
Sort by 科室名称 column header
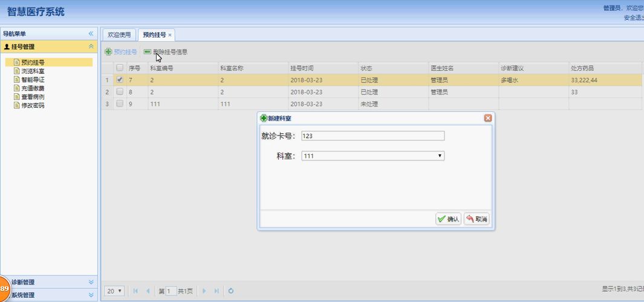[x=253, y=68]
